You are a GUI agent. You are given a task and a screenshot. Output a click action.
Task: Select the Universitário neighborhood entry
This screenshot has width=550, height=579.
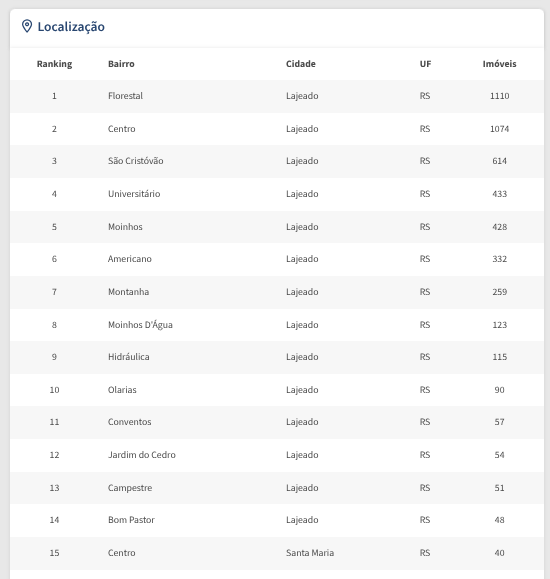(134, 194)
